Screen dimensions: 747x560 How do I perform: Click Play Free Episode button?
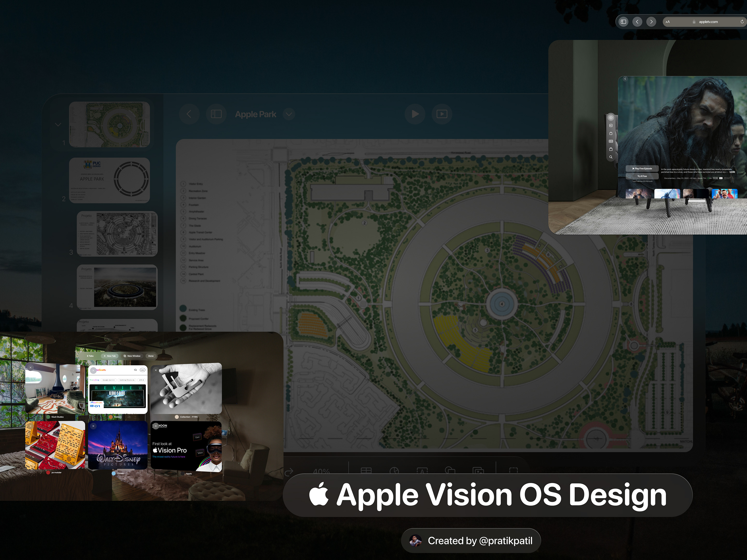642,169
